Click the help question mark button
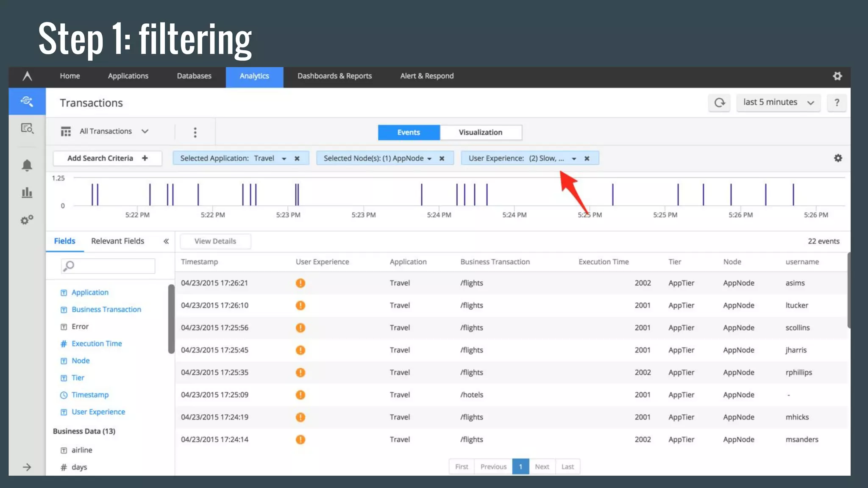This screenshot has width=868, height=488. (837, 103)
